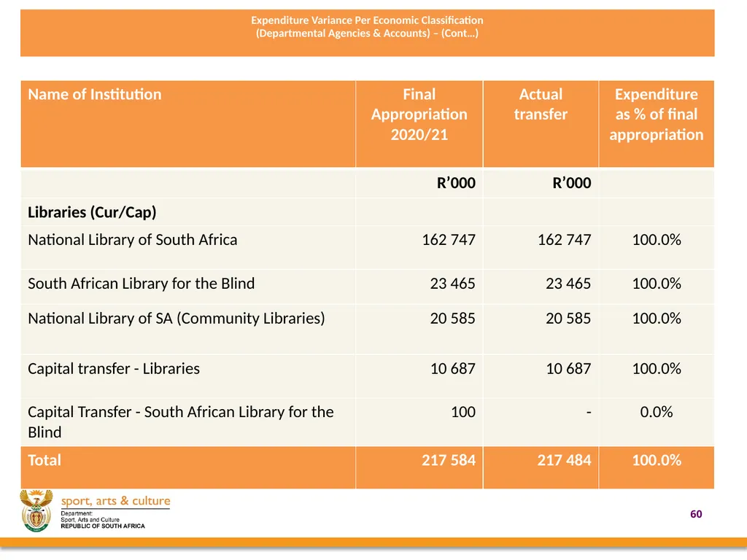Click the 'Libraries (Cur/Cap)' section heading

[92, 212]
